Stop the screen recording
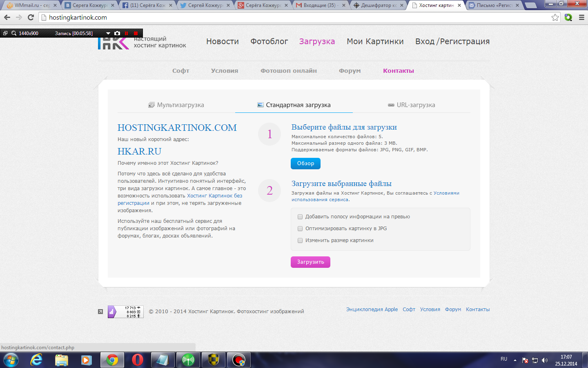Viewport: 588px width, 368px height. point(136,33)
